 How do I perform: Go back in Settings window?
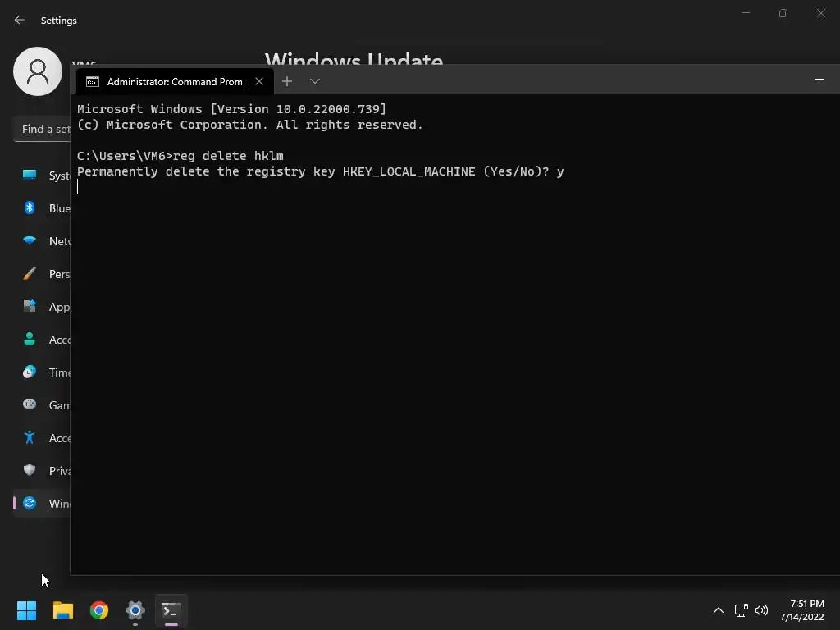[x=20, y=20]
